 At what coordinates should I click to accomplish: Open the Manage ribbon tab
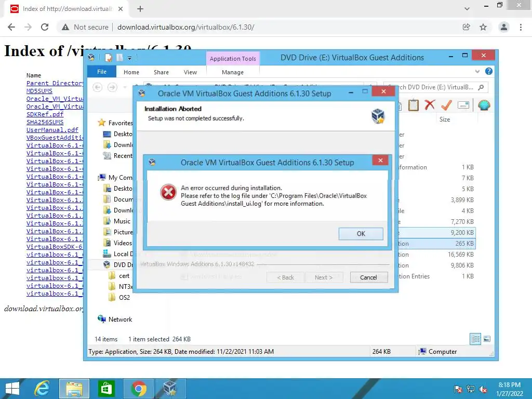pos(233,72)
